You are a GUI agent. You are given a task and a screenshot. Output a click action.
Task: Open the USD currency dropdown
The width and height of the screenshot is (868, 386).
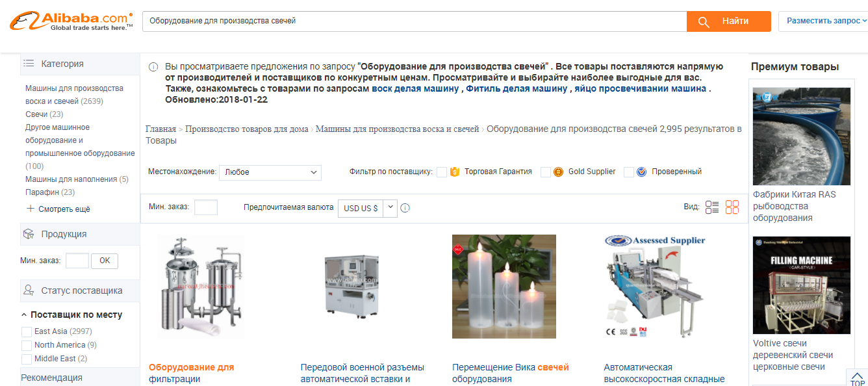click(x=367, y=208)
